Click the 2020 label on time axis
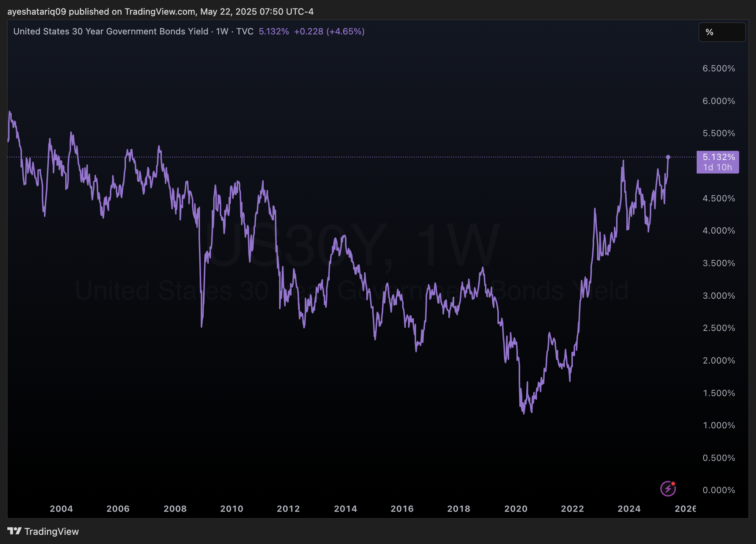Viewport: 756px width, 544px height. pyautogui.click(x=516, y=508)
